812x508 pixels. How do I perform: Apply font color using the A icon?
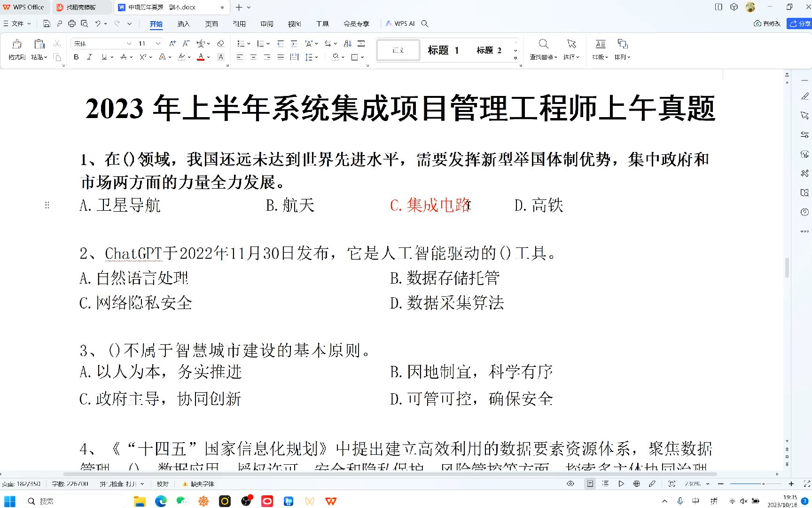(x=200, y=57)
